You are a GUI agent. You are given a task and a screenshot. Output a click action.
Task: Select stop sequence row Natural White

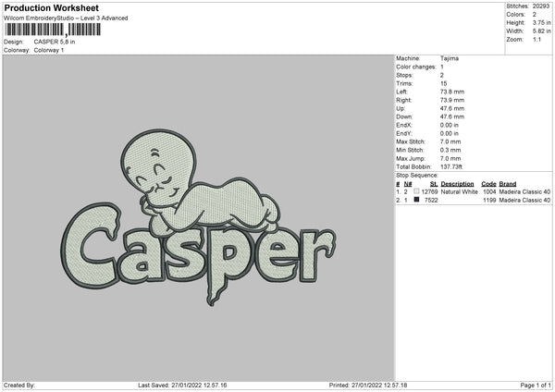point(474,191)
